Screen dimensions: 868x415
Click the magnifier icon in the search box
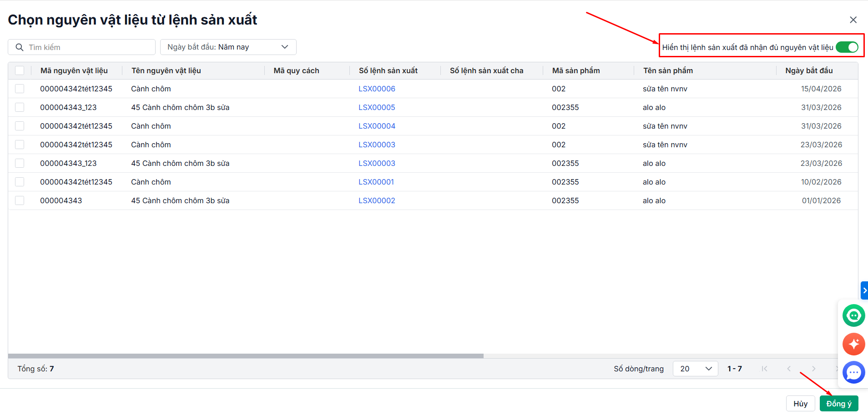pyautogui.click(x=20, y=47)
